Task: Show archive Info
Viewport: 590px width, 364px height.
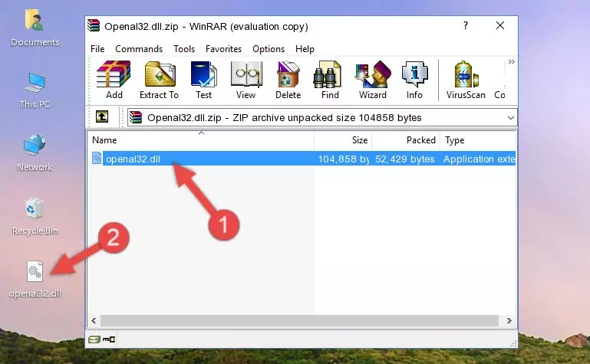Action: [x=414, y=80]
